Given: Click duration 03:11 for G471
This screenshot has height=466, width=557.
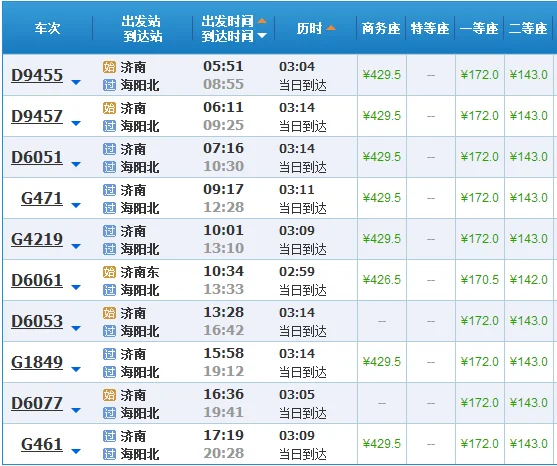Looking at the screenshot, I should (297, 190).
